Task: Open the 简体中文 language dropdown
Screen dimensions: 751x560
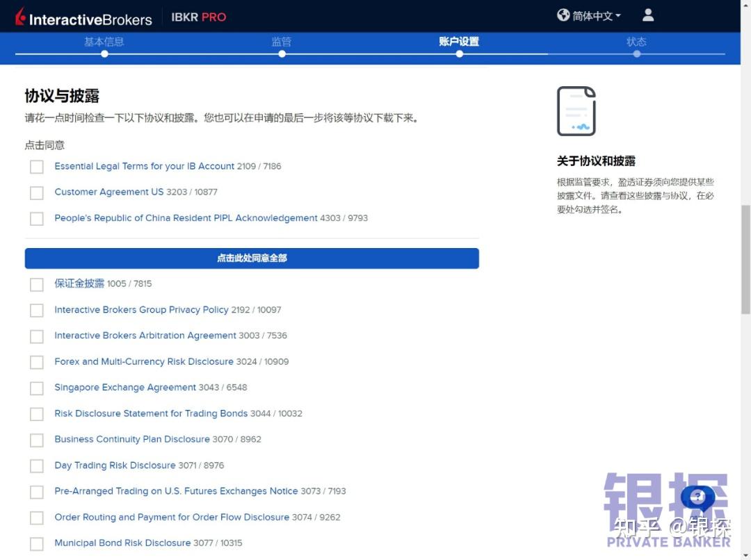Action: pyautogui.click(x=588, y=15)
